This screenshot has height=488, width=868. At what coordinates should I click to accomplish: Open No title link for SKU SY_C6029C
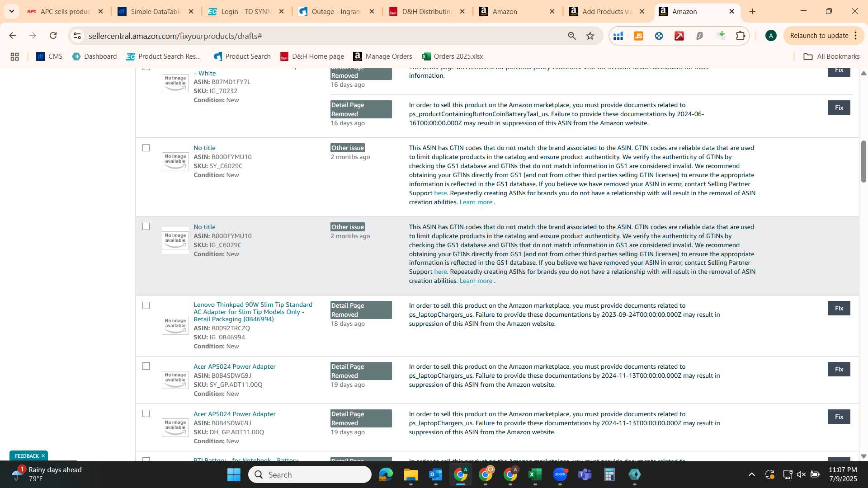click(x=204, y=148)
